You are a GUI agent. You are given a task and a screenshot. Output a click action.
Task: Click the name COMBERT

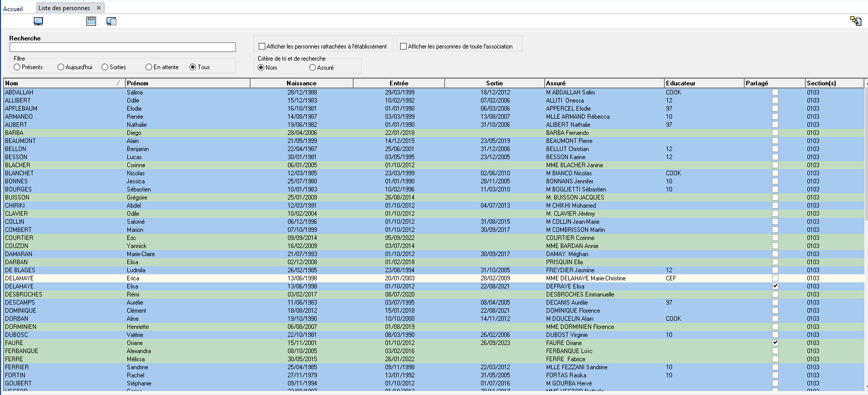coord(18,230)
